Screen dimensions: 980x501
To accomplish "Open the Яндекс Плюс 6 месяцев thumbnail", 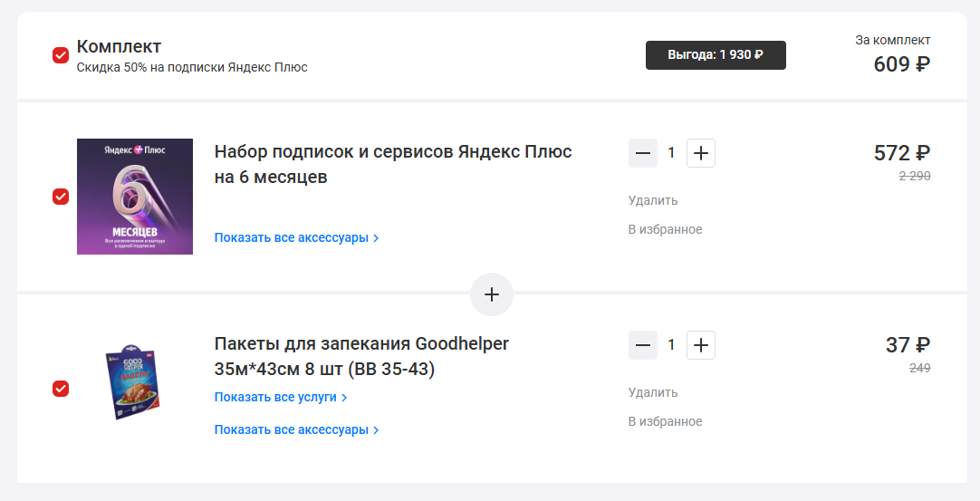I will [135, 197].
